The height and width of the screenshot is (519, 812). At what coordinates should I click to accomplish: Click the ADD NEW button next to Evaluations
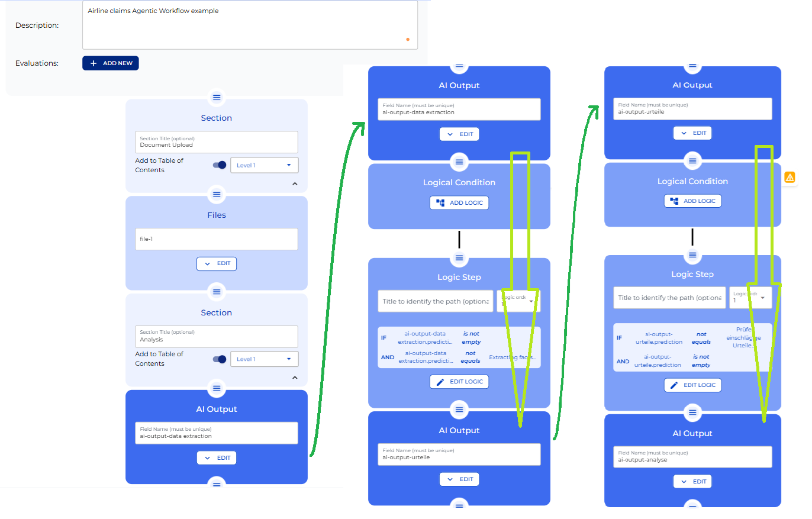(111, 63)
